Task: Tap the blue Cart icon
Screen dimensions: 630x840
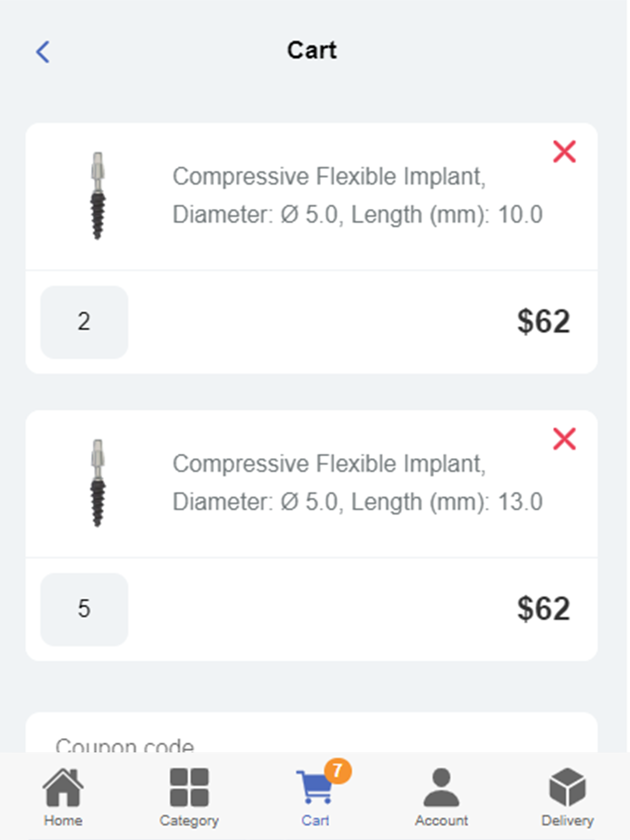Action: [314, 788]
